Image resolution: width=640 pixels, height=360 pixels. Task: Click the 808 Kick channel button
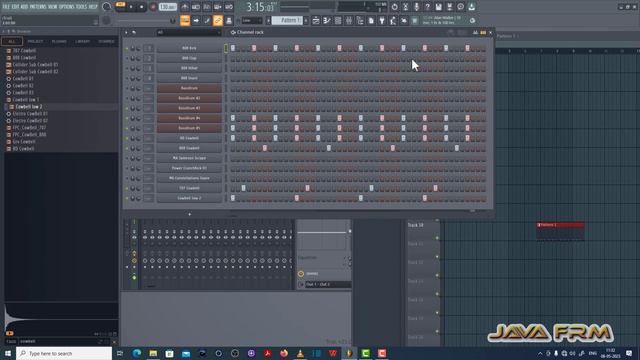coord(189,48)
